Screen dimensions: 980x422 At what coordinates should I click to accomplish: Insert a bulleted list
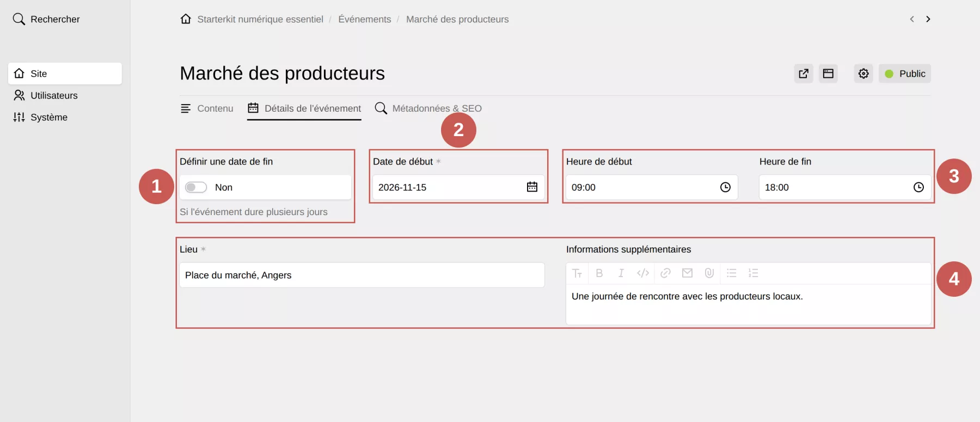point(732,273)
